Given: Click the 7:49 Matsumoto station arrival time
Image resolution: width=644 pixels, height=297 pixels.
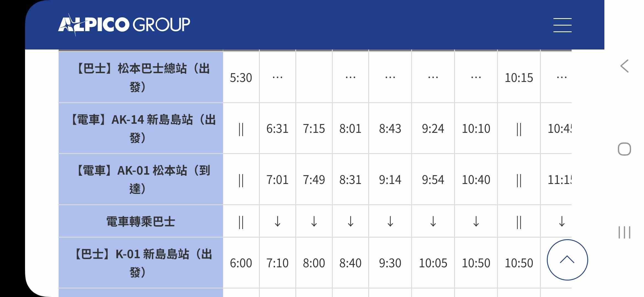Looking at the screenshot, I should (314, 180).
